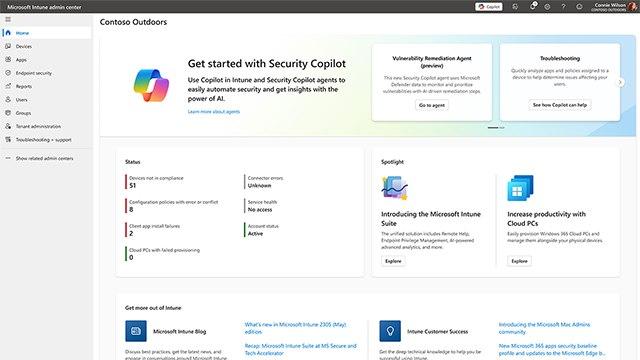Open Devices not in compliance status

point(155,182)
